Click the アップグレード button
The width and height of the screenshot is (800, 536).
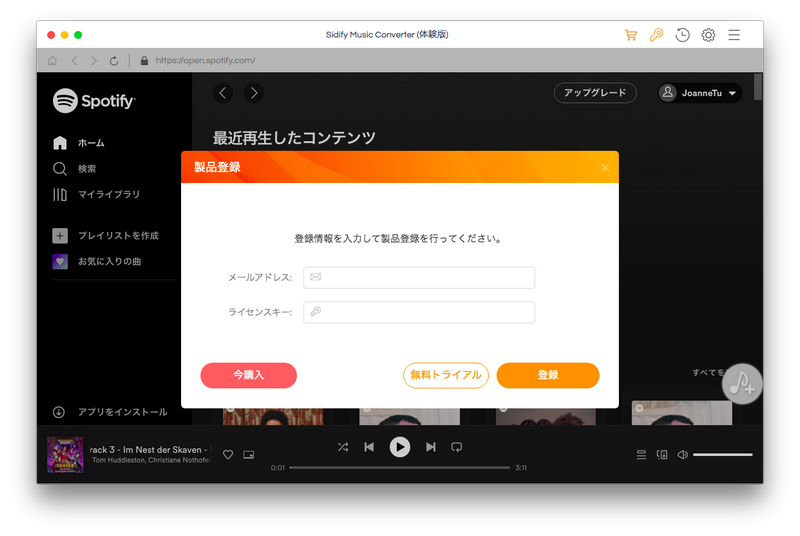click(x=595, y=93)
